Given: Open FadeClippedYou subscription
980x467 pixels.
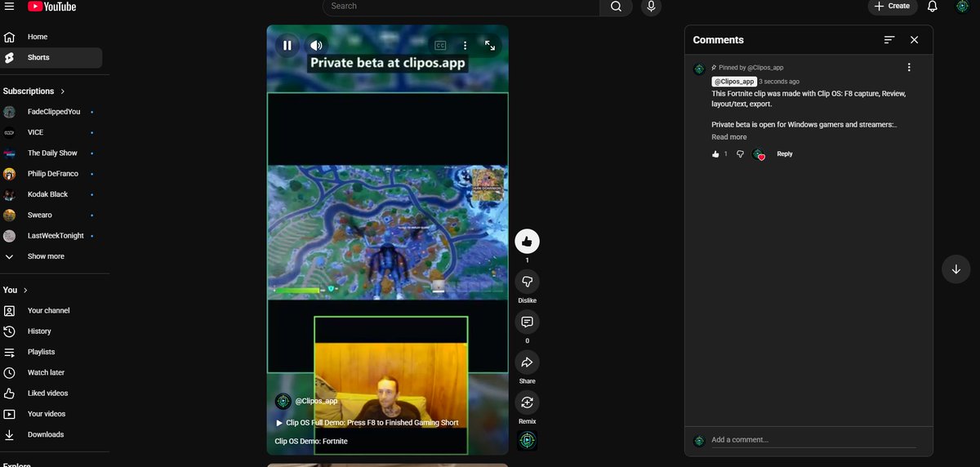Looking at the screenshot, I should (x=51, y=112).
